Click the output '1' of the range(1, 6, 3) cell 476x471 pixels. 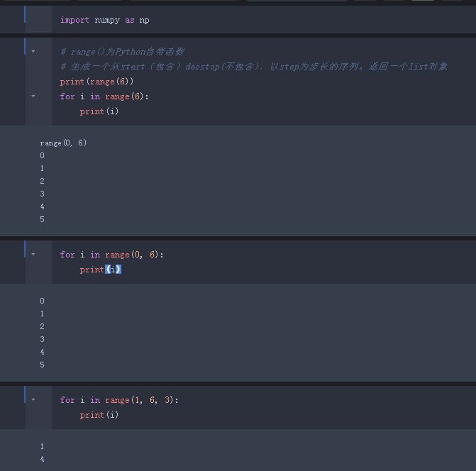coord(42,446)
